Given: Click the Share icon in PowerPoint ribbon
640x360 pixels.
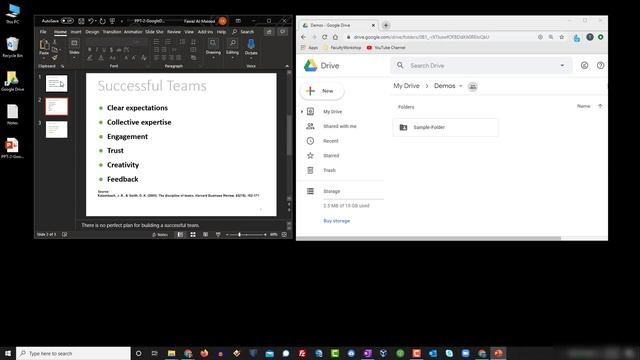Looking at the screenshot, I should pyautogui.click(x=269, y=32).
